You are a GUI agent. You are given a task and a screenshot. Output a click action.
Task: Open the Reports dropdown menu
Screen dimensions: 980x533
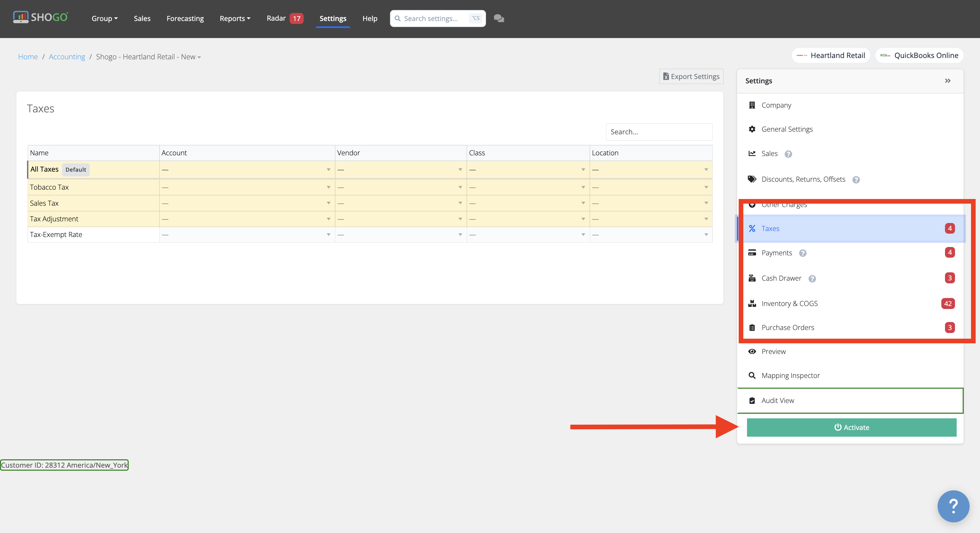tap(235, 18)
